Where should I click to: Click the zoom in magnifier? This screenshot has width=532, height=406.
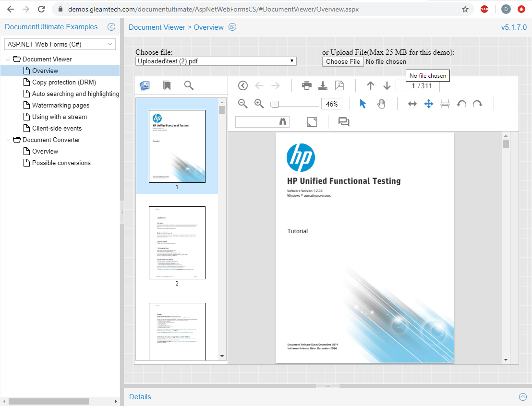click(x=259, y=104)
